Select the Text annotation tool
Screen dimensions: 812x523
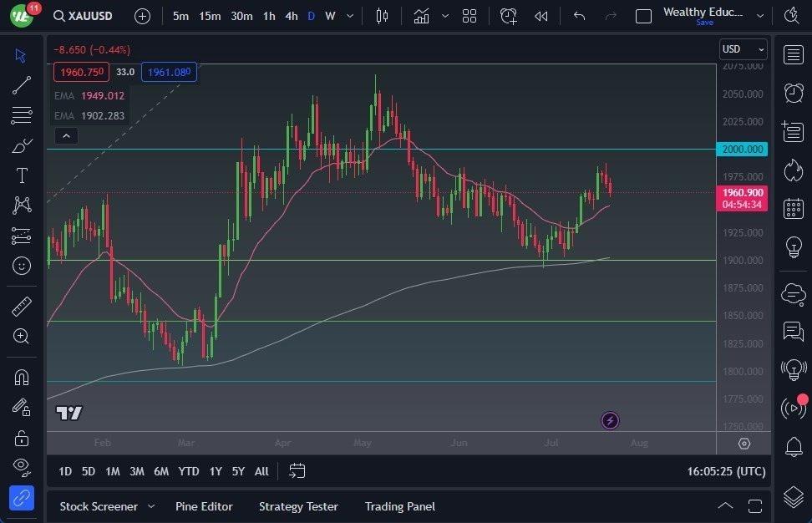click(22, 175)
